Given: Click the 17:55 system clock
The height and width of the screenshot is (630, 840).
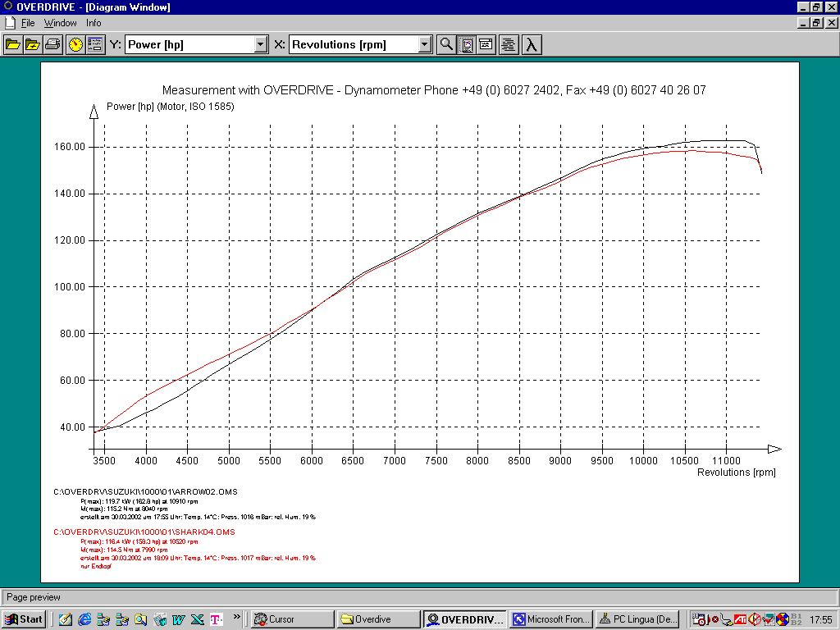Looking at the screenshot, I should pos(820,620).
